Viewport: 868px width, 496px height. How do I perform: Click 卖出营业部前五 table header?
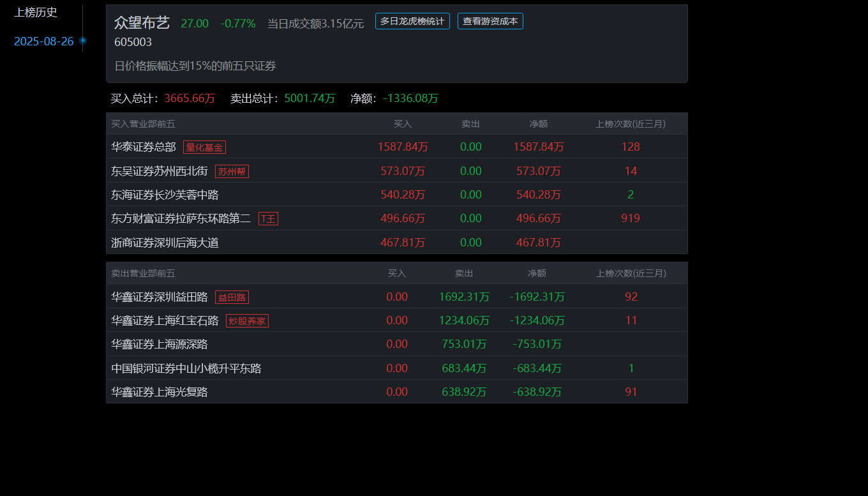[143, 273]
